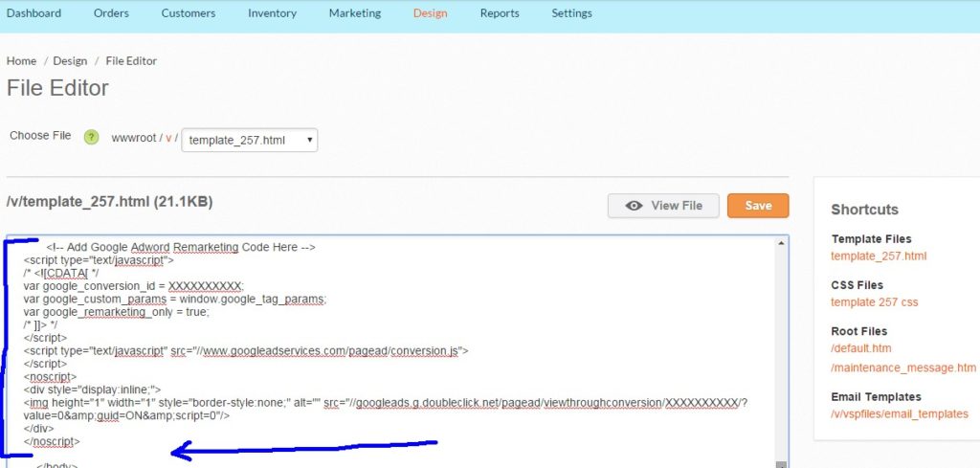This screenshot has height=468, width=980.
Task: Click the '/* <![CDATA[ */' code line
Action: pyautogui.click(x=61, y=273)
